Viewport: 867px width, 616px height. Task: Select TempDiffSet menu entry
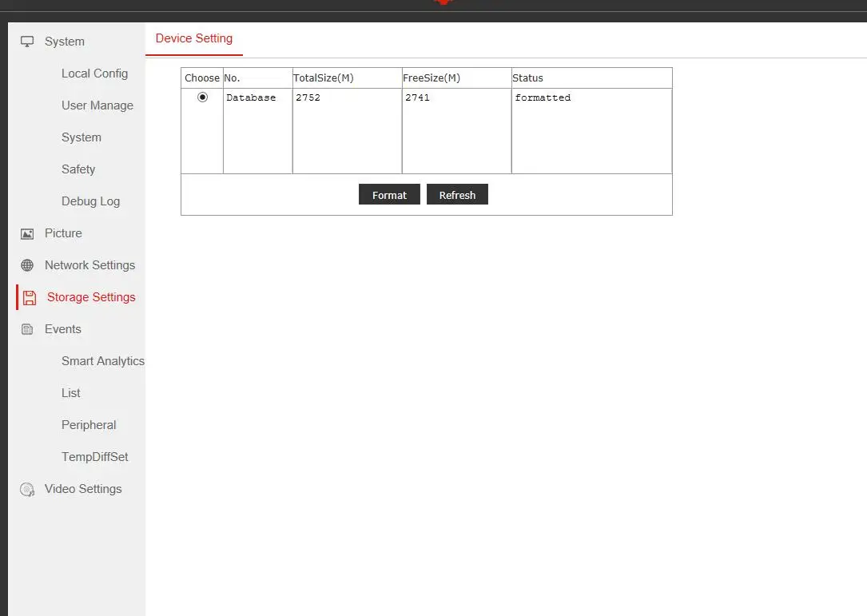tap(94, 457)
